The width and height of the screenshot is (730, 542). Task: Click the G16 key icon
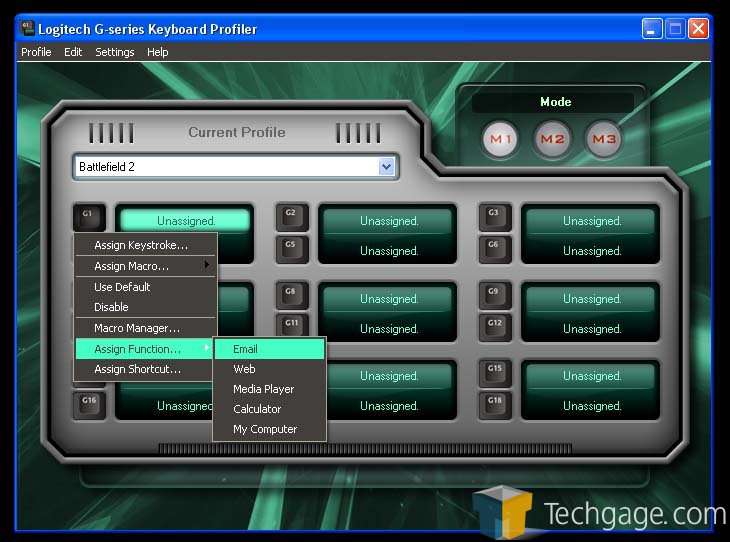click(x=89, y=405)
